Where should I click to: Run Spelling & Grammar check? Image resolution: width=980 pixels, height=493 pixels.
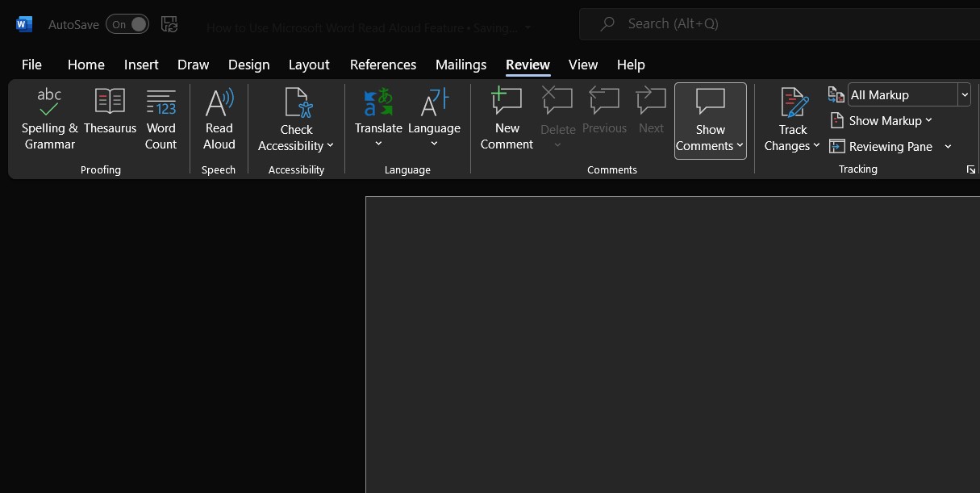[48, 119]
